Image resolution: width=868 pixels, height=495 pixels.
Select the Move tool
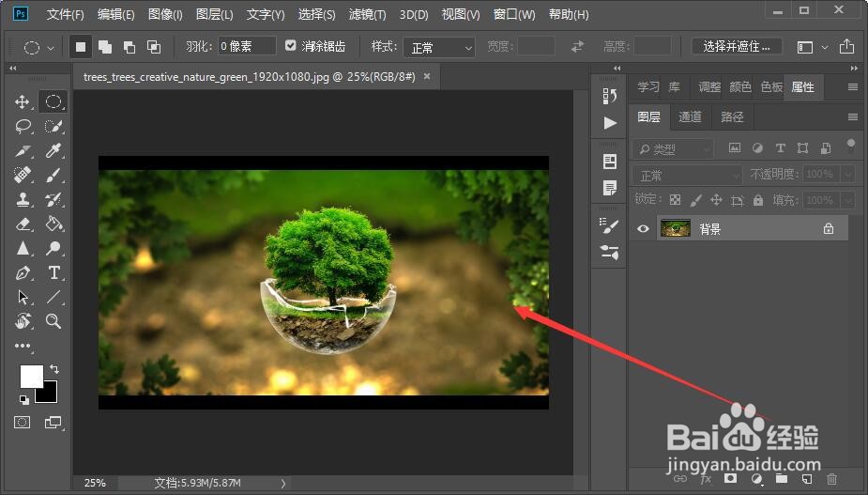[23, 101]
